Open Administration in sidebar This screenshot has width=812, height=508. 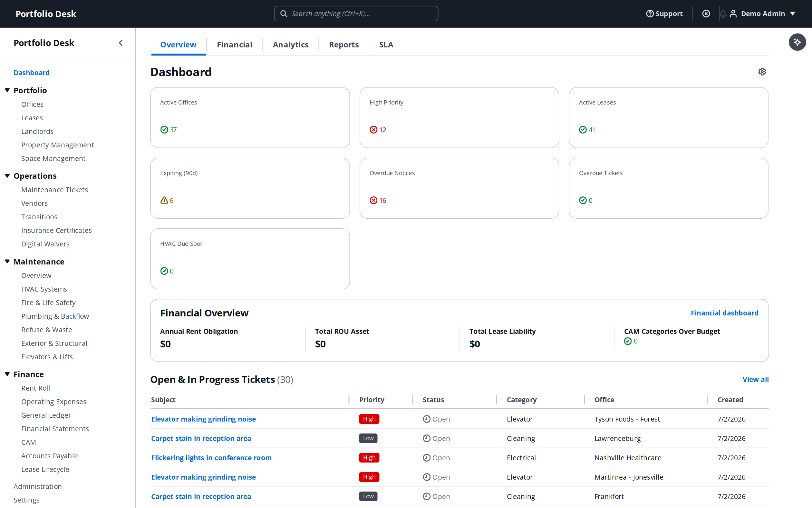[x=38, y=486]
